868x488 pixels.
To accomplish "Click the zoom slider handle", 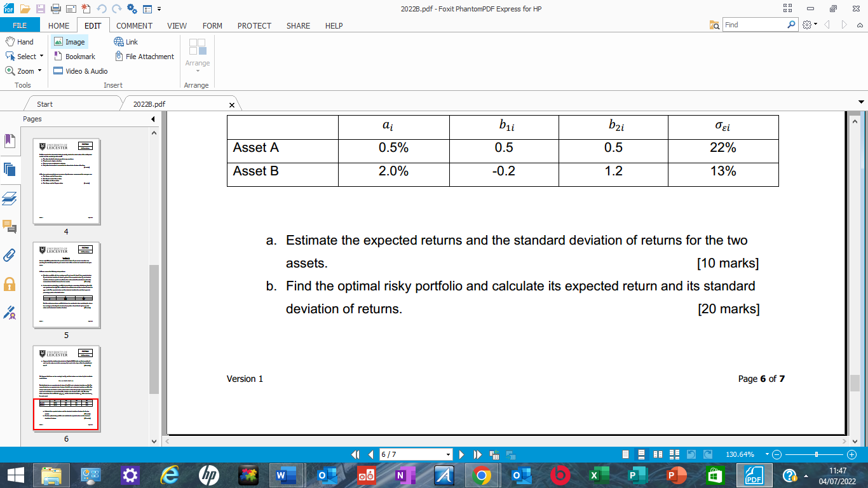I will pyautogui.click(x=817, y=455).
